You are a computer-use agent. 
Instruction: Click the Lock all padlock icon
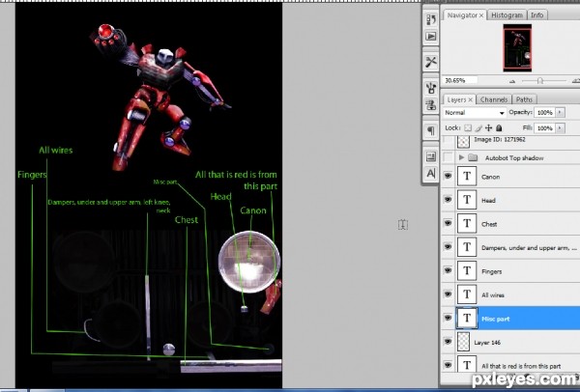[x=499, y=127]
